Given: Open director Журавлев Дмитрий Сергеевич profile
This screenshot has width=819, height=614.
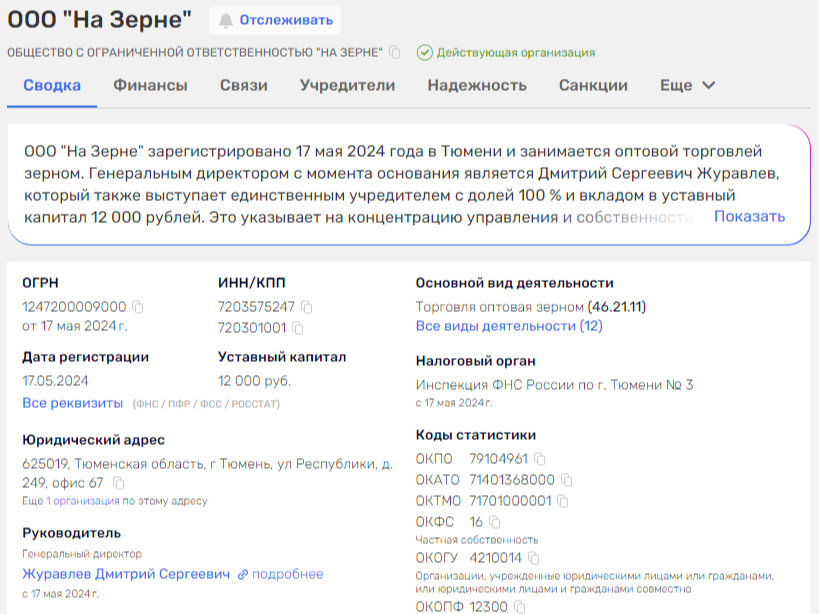Looking at the screenshot, I should point(124,574).
